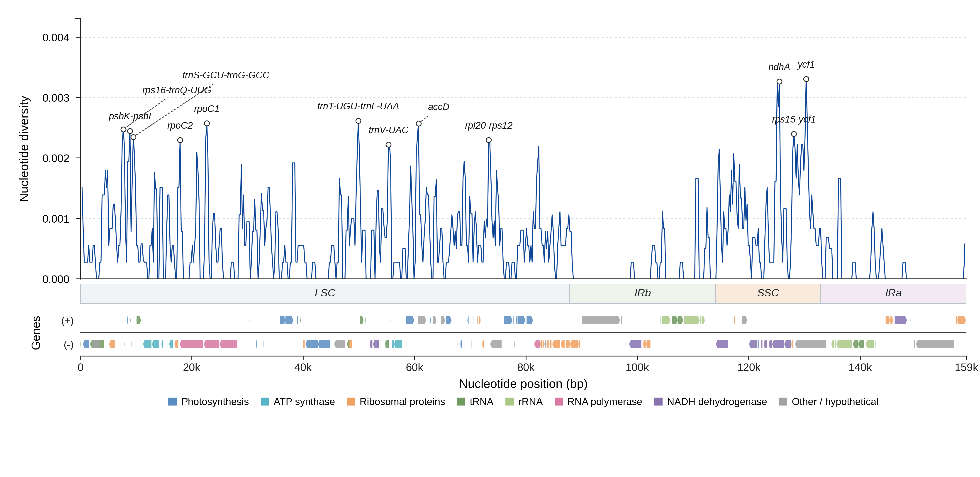Click the '40k' x-axis tick label
980x477 pixels.
(x=303, y=367)
